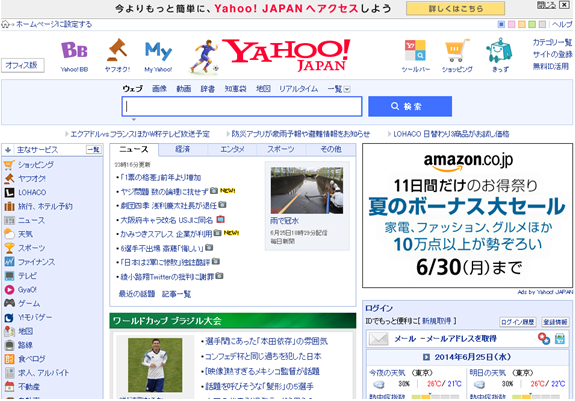Select the 知恵袋 search tab

[x=235, y=89]
